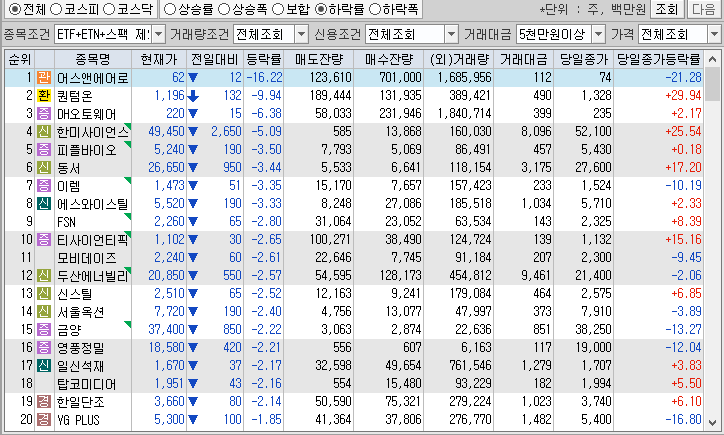This screenshot has height=435, width=724.
Task: Click the 증 badge next to DH오토웨어
Action: click(x=44, y=114)
